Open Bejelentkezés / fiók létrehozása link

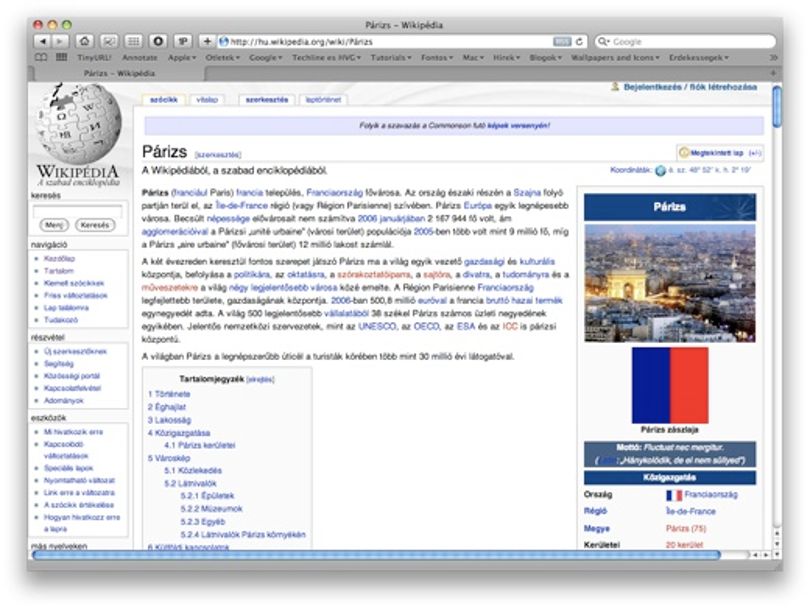click(690, 87)
